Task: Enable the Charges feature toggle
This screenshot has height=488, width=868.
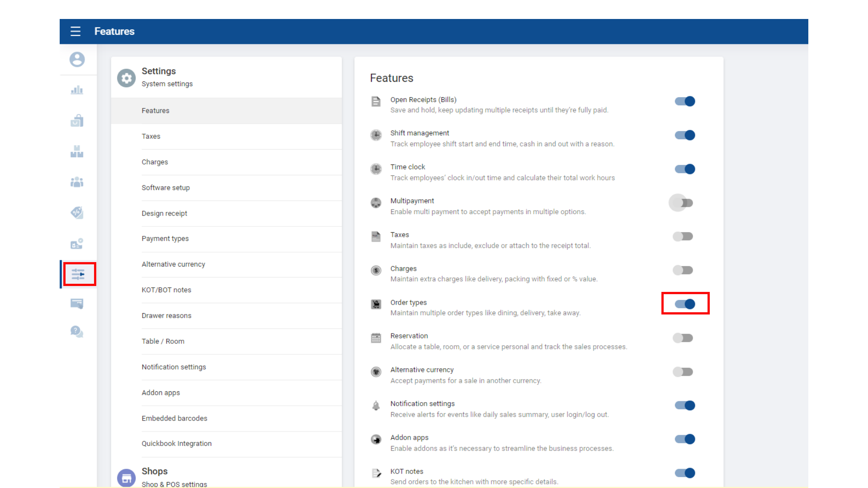Action: 683,270
